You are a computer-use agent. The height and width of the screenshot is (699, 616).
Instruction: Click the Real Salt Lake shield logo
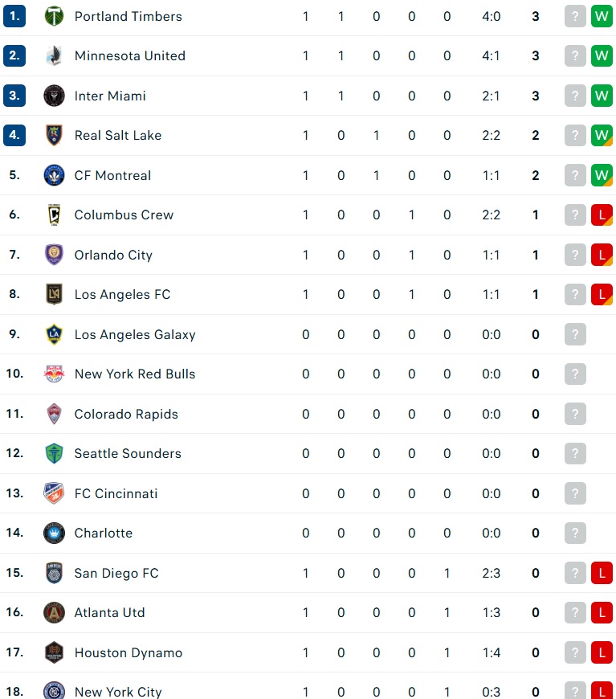click(x=54, y=135)
